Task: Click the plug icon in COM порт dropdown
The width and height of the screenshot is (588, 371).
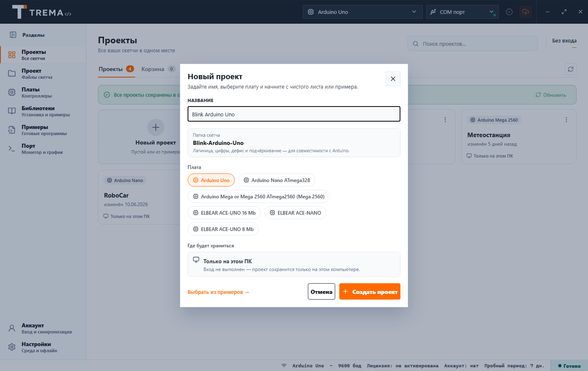Action: 433,12
